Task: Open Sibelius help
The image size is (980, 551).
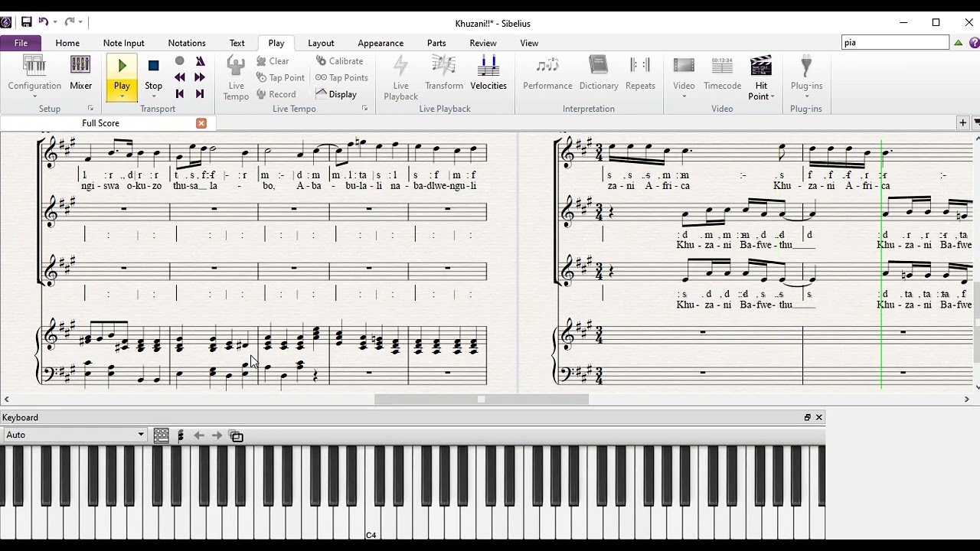Action: [974, 43]
